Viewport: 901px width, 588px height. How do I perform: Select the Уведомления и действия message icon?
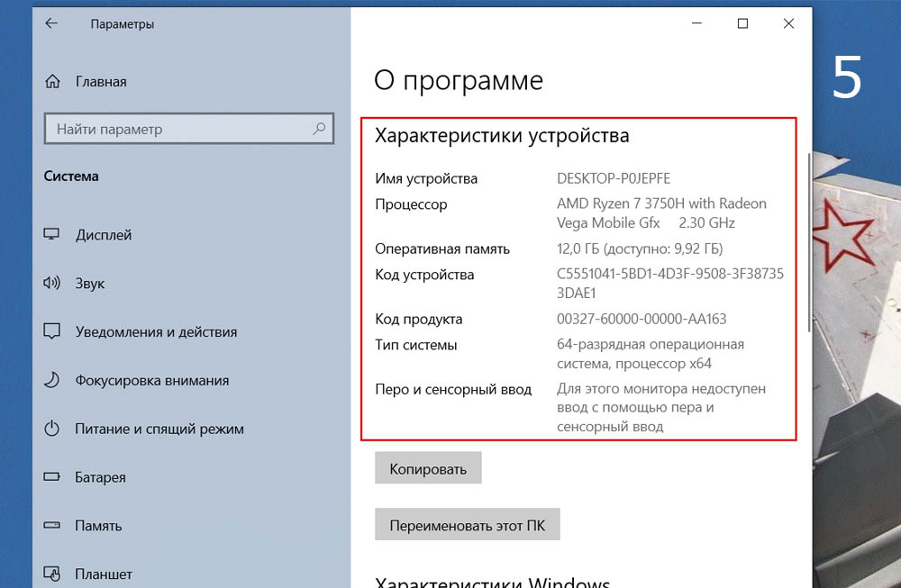(x=51, y=331)
